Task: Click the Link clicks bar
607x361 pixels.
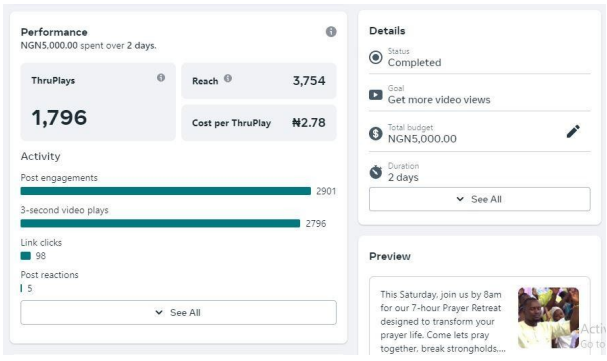Action: click(26, 256)
